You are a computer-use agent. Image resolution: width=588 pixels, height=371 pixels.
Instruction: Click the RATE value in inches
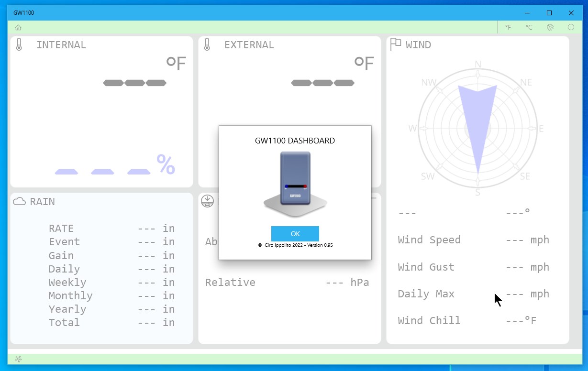click(x=156, y=229)
